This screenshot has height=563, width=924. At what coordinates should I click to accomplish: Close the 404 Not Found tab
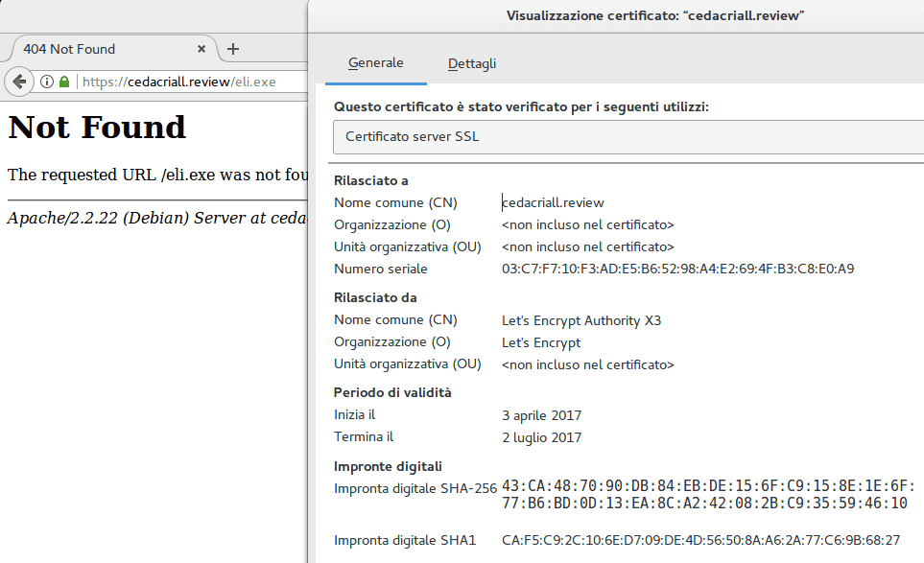(201, 49)
